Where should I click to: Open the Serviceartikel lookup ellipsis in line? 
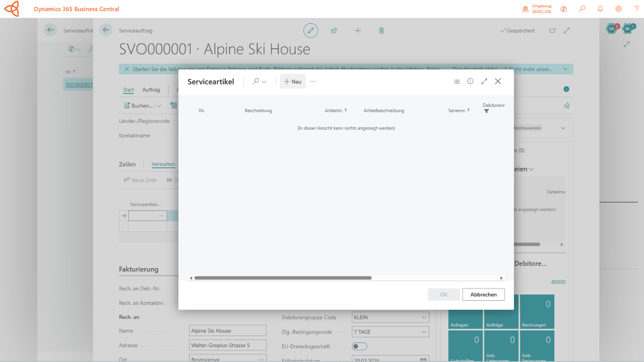click(x=162, y=216)
